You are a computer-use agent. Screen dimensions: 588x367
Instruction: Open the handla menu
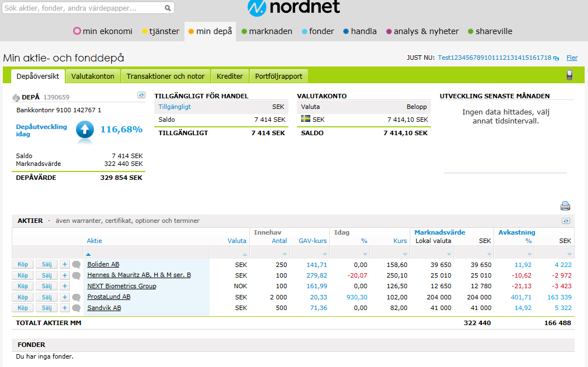(x=359, y=31)
